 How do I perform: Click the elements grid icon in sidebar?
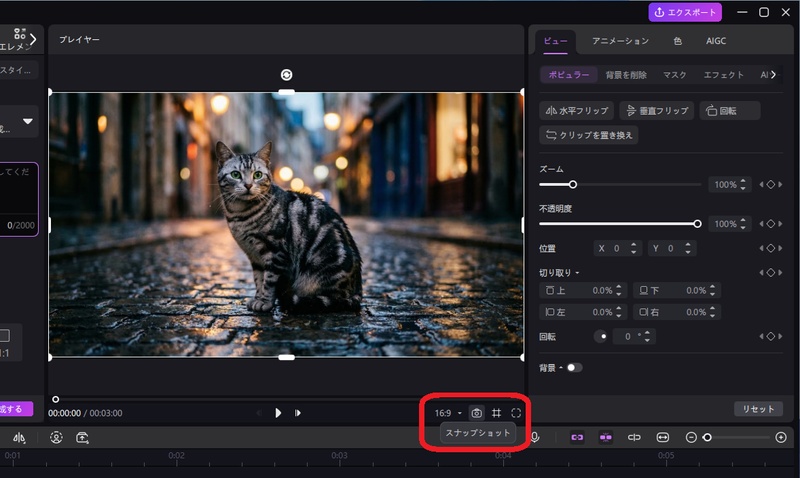pos(19,34)
